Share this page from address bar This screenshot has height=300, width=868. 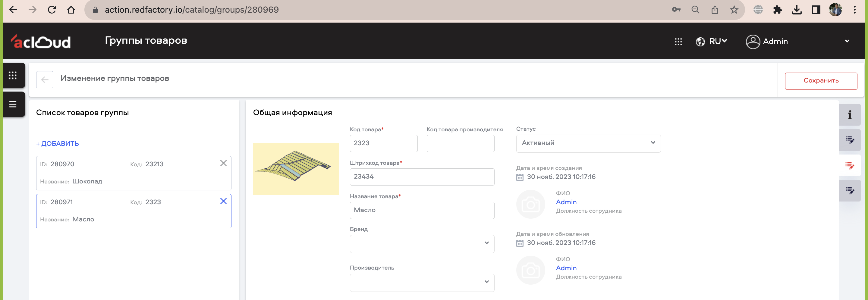(715, 10)
